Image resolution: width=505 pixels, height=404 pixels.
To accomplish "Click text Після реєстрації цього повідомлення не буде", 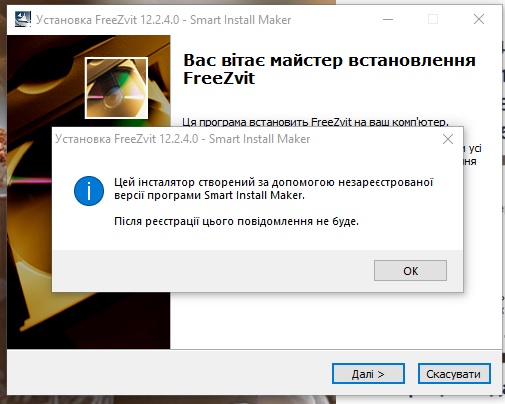I will click(236, 221).
